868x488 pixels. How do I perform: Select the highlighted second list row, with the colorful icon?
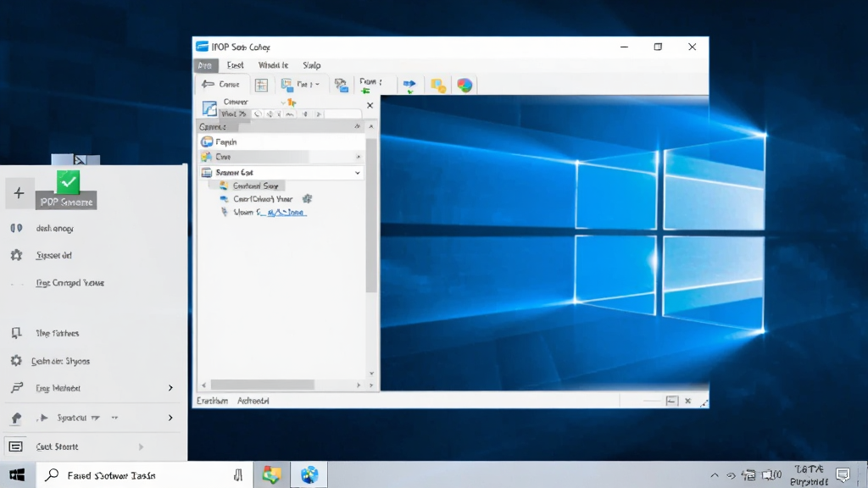click(281, 157)
